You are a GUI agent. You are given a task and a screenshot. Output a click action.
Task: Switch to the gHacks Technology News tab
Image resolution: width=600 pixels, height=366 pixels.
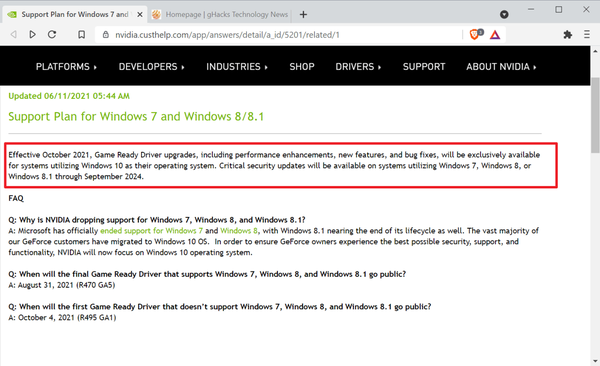(221, 15)
